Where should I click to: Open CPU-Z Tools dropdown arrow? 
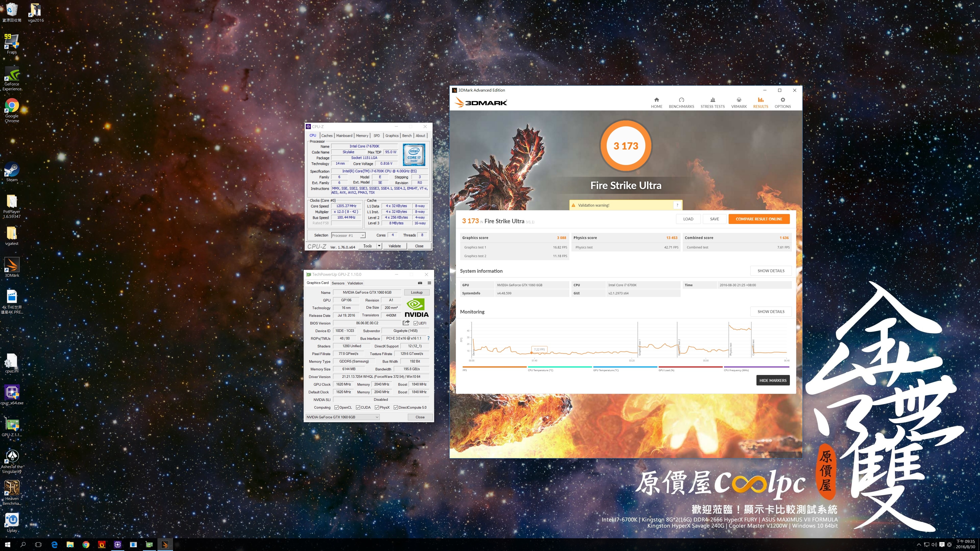pyautogui.click(x=379, y=246)
